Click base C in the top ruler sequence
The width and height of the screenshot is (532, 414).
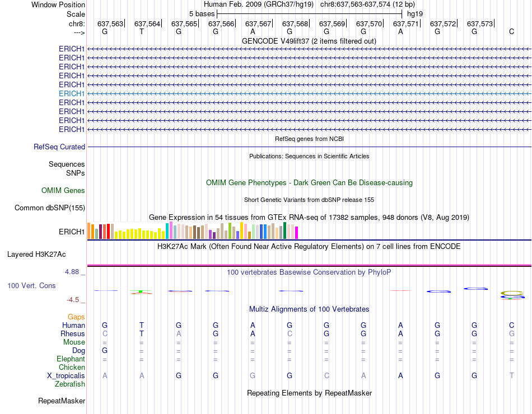tap(511, 31)
